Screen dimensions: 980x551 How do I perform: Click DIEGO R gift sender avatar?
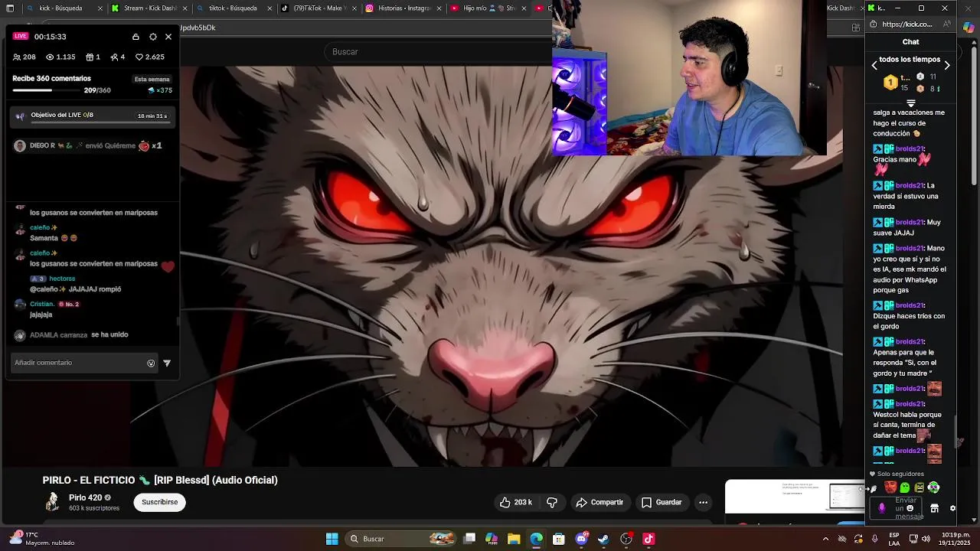point(20,146)
